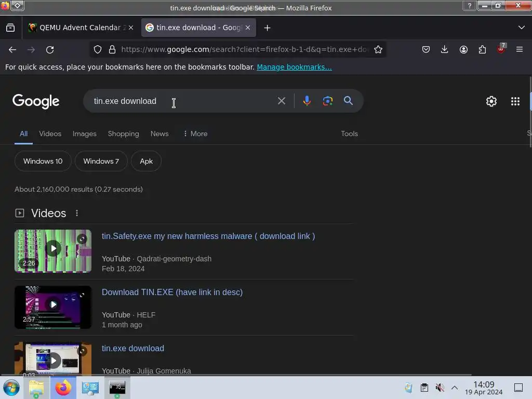
Task: Open the Google apps grid
Action: point(515,101)
